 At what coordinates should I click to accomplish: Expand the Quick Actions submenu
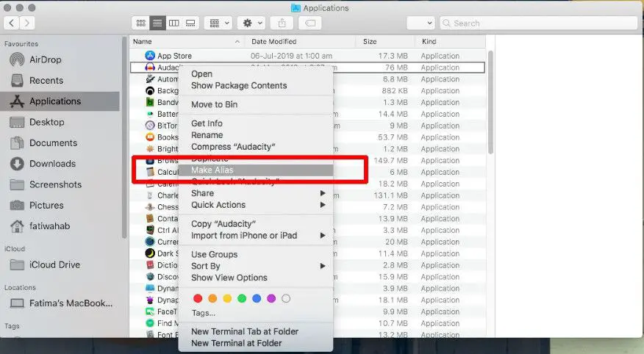(257, 205)
